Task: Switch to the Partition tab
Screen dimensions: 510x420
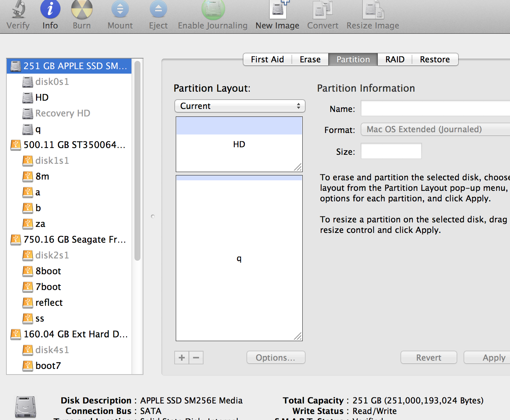Action: (x=353, y=59)
